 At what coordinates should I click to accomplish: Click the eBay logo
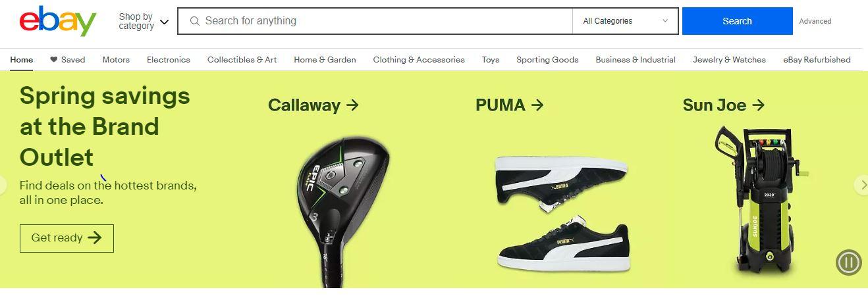(58, 21)
